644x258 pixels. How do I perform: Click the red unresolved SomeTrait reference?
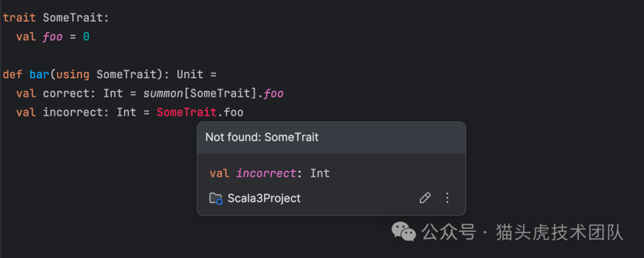click(x=187, y=112)
